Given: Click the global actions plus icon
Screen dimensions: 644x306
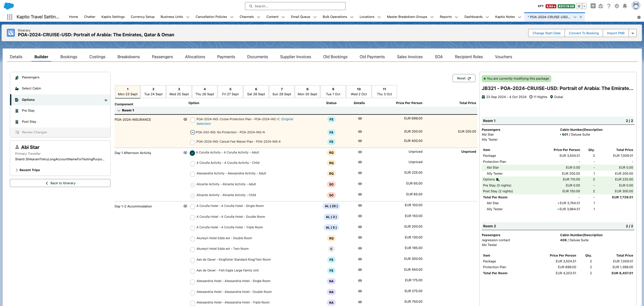Looking at the screenshot, I should 593,6.
